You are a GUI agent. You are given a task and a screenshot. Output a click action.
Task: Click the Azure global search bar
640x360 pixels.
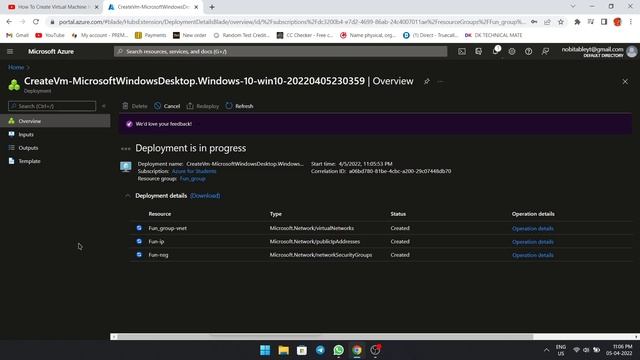tap(280, 51)
